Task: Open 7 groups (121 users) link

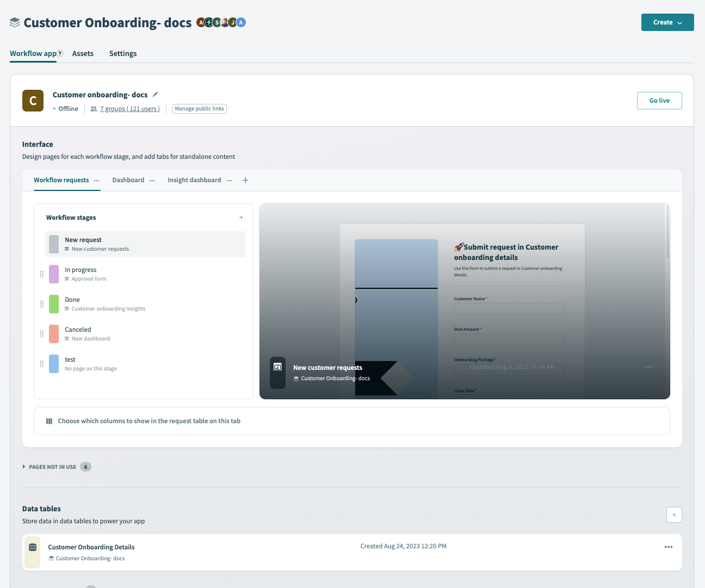Action: click(130, 109)
